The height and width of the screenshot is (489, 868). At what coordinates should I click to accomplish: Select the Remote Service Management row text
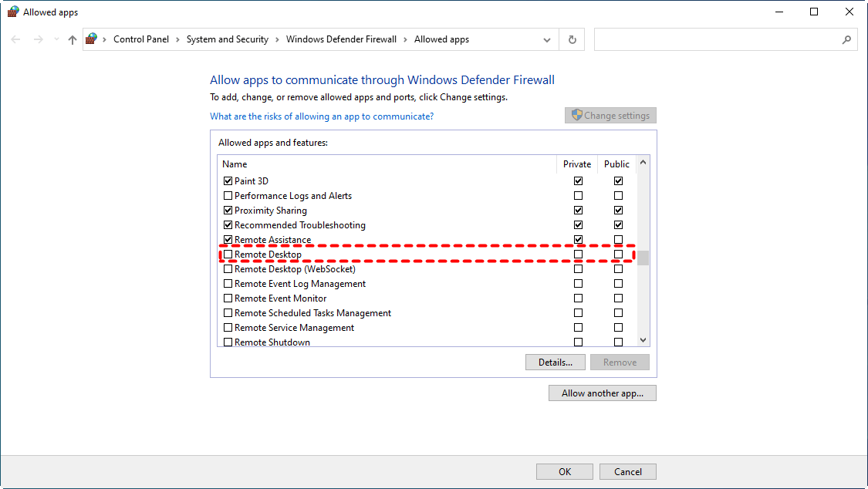tap(294, 328)
